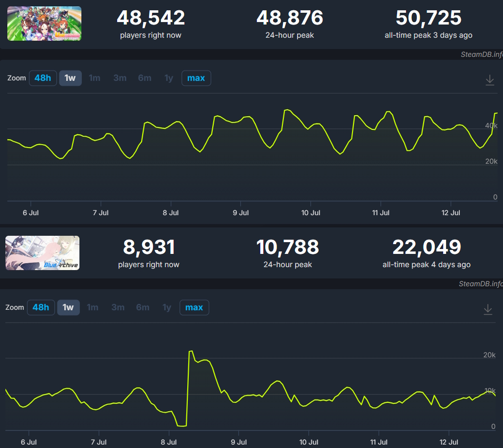Click 'all-time peak 3 days ago' caption
Screen dimensions: 503x448
[x=428, y=35]
